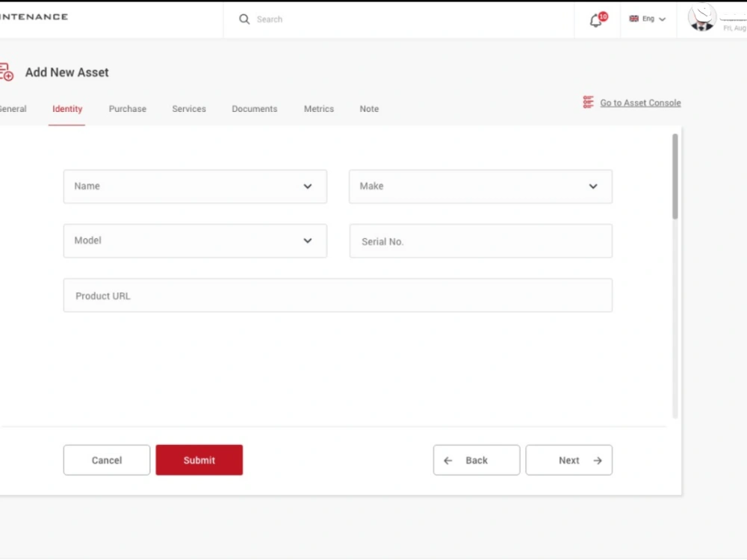
Task: Follow the Go to Asset Console link
Action: pos(640,103)
